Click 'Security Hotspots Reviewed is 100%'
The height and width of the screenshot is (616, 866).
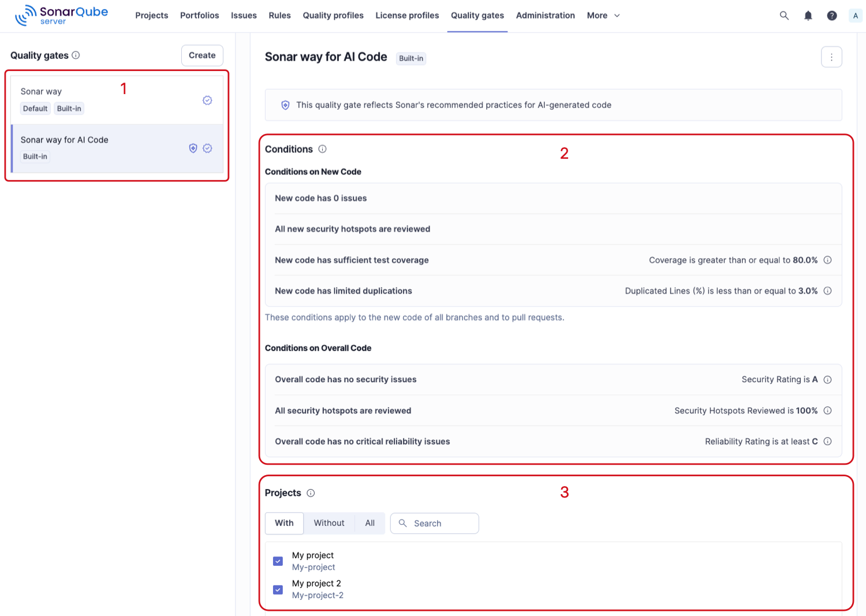746,410
